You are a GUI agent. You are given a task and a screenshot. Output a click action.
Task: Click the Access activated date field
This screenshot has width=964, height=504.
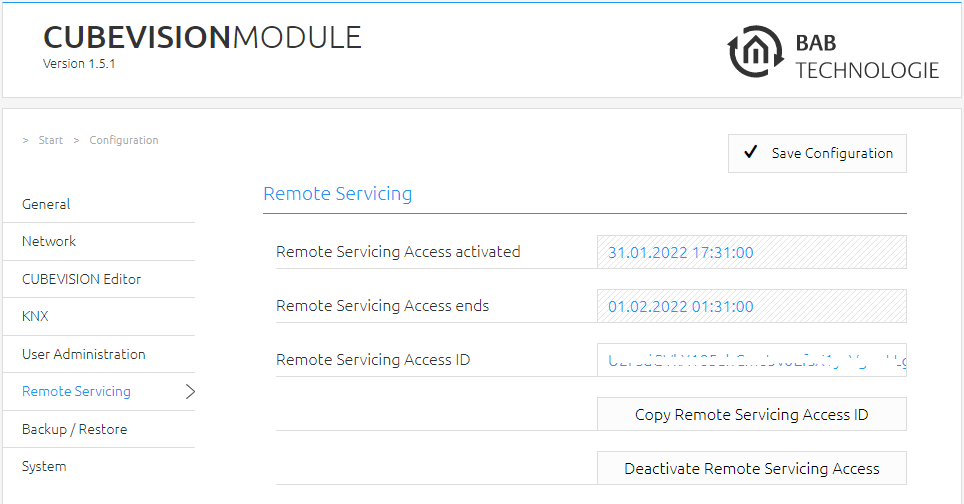click(751, 252)
